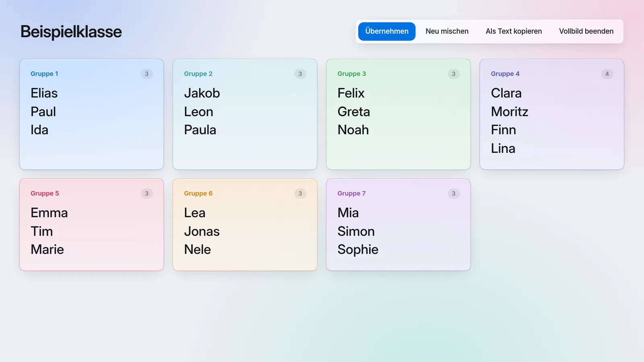Copy groups via Als Text kopieren

514,31
